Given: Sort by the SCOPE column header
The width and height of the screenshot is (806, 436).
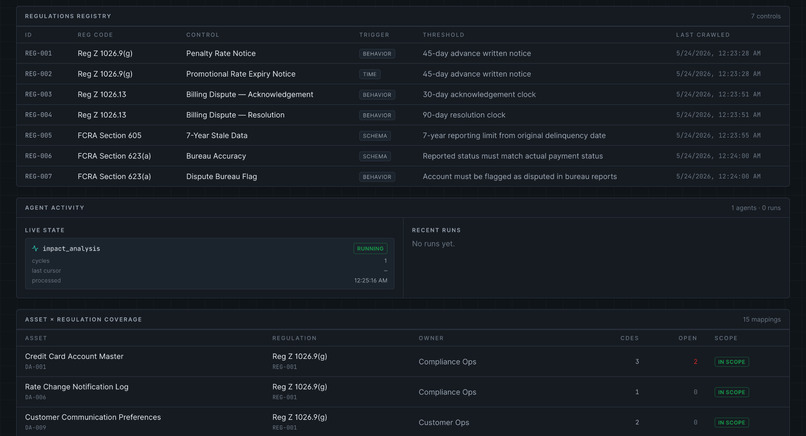Looking at the screenshot, I should [x=726, y=338].
